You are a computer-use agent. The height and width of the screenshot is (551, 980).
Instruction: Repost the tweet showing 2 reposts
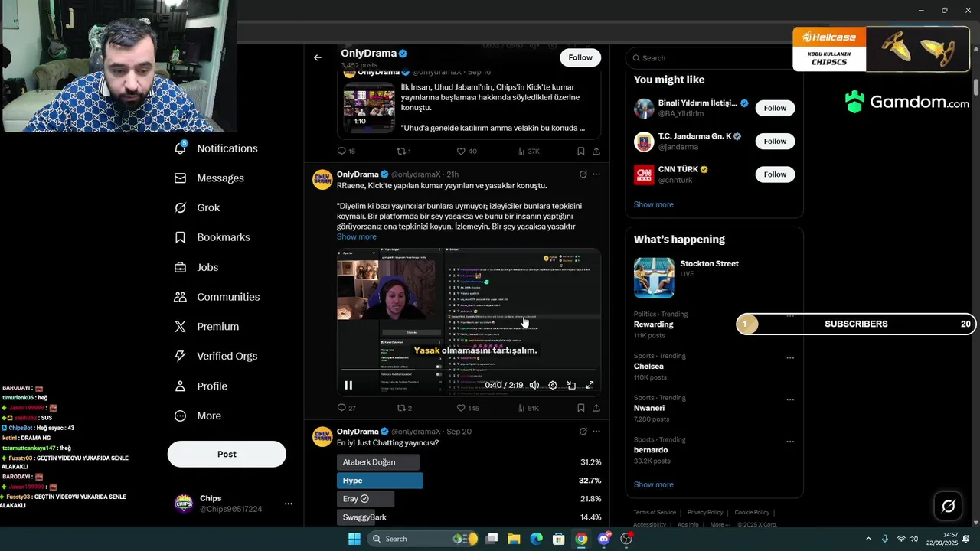[400, 408]
